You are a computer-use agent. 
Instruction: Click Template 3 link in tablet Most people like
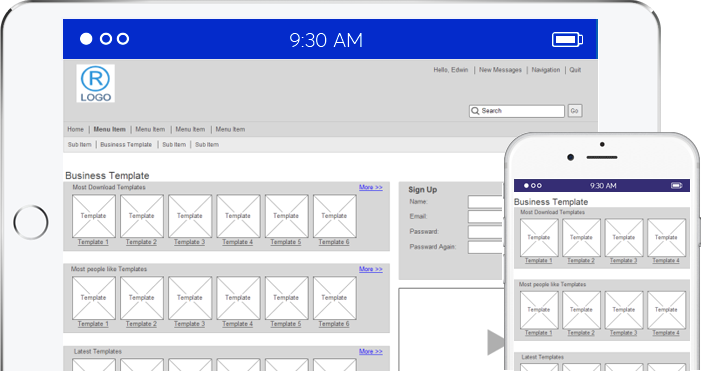tap(190, 324)
